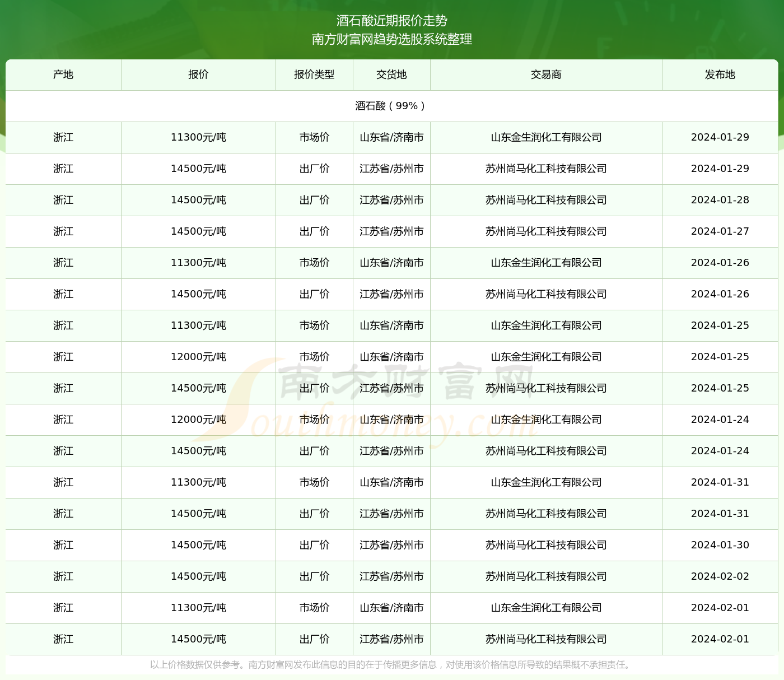The width and height of the screenshot is (784, 680).
Task: Select the subtitle 南方财富网趋势选股系统整理
Action: point(392,39)
